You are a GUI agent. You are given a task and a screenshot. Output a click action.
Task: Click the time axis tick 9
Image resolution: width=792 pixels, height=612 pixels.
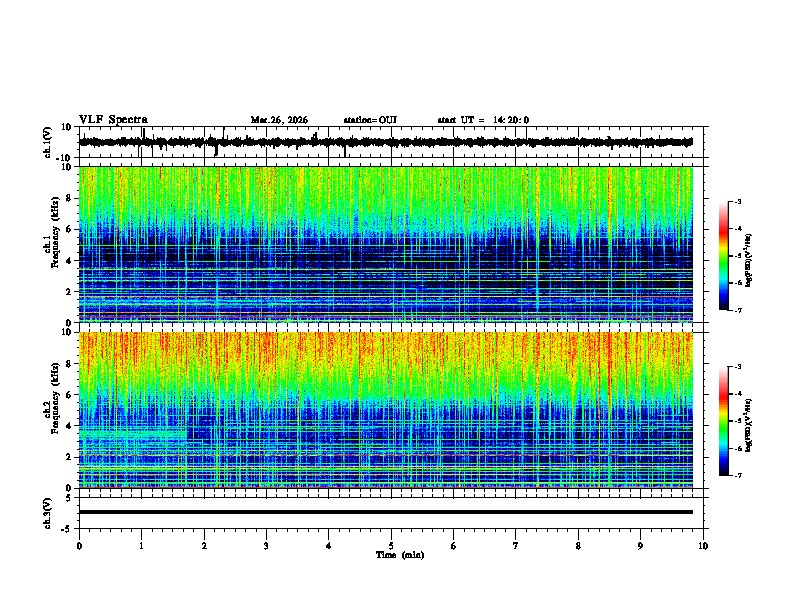[x=640, y=546]
